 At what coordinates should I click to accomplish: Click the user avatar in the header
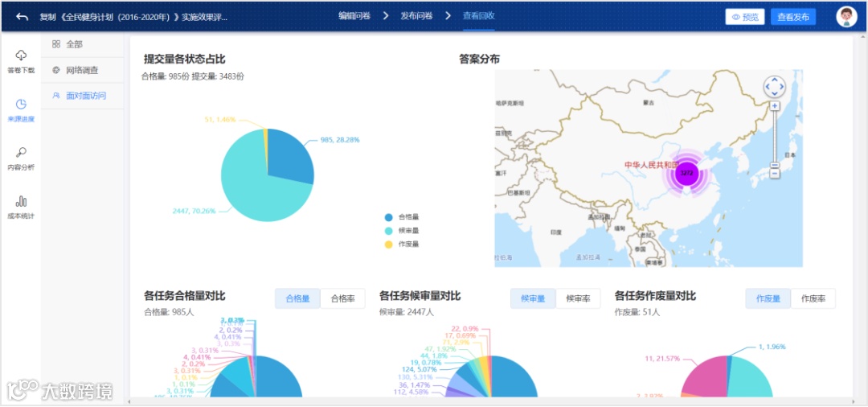point(846,17)
